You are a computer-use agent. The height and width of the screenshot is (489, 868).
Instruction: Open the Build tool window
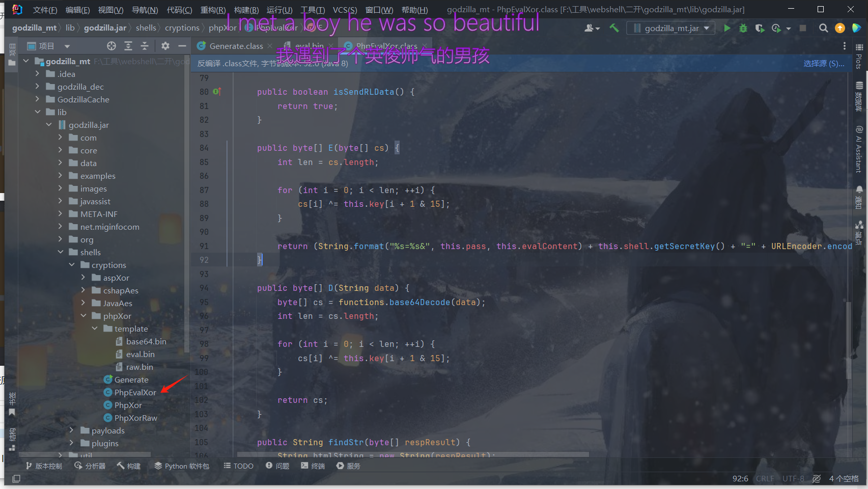click(x=129, y=466)
